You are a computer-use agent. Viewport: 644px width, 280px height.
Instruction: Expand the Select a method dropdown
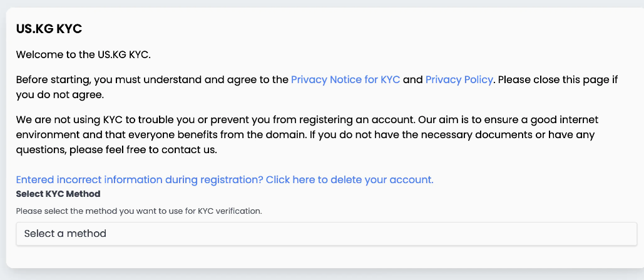[326, 234]
